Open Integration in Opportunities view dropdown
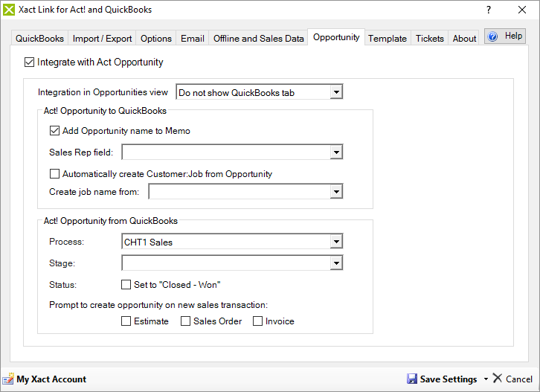 click(x=336, y=92)
